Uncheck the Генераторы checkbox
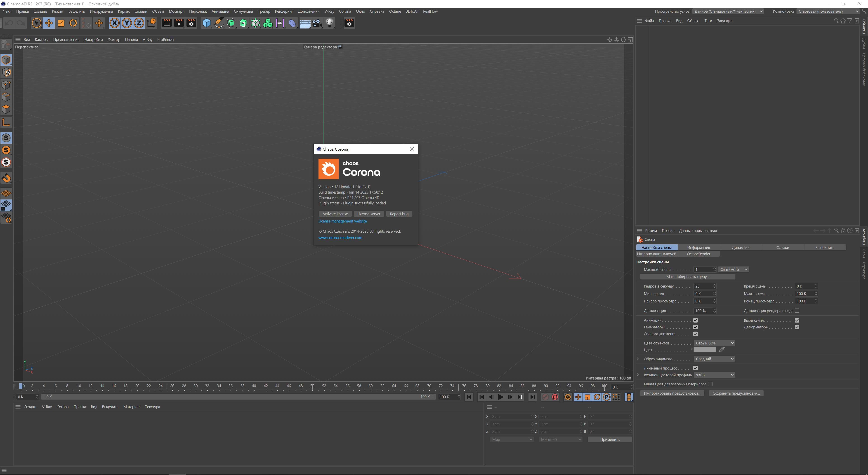This screenshot has height=475, width=868. [x=696, y=327]
